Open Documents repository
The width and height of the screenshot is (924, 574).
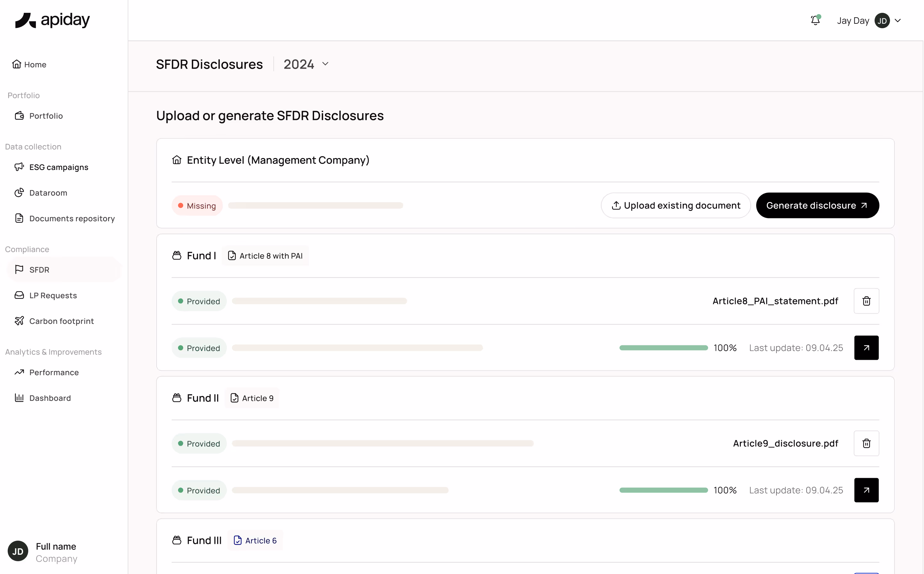tap(72, 218)
